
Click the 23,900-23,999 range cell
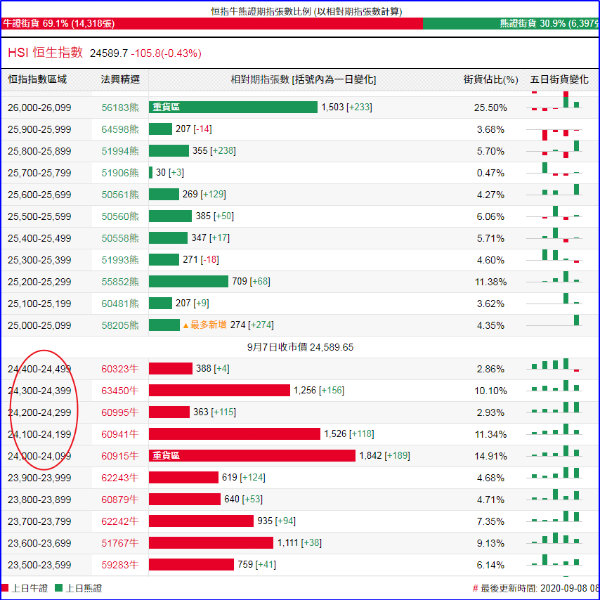pyautogui.click(x=39, y=478)
